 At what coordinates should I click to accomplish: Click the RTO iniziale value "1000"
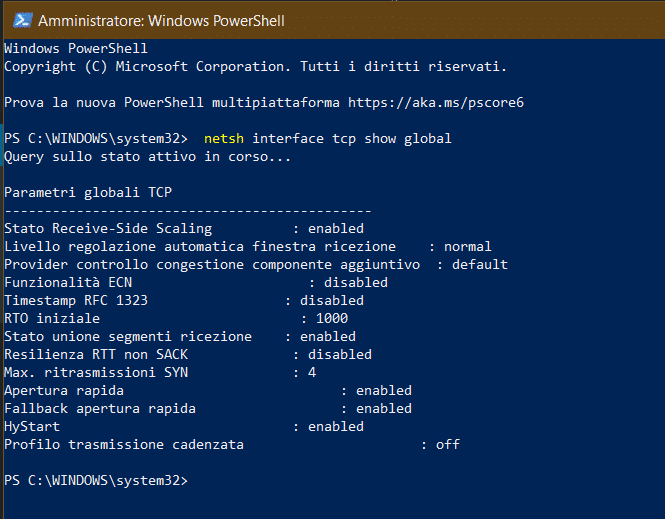pos(331,319)
